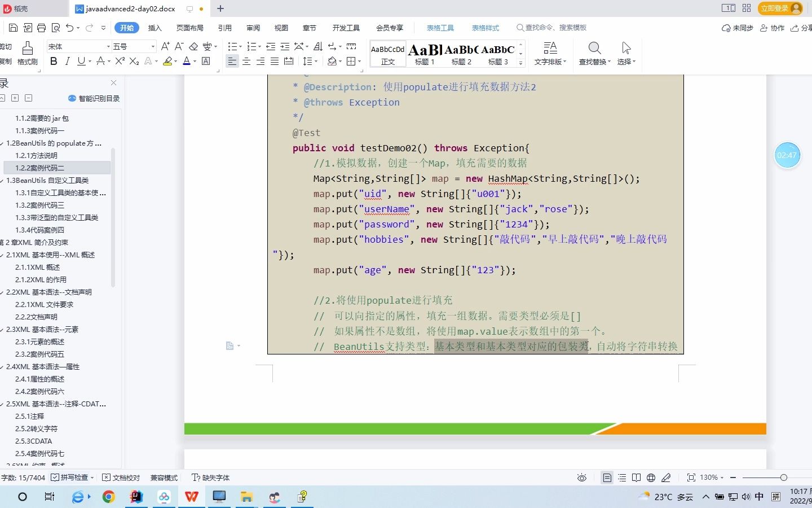Open IntelliJ IDEA from the taskbar

[136, 497]
